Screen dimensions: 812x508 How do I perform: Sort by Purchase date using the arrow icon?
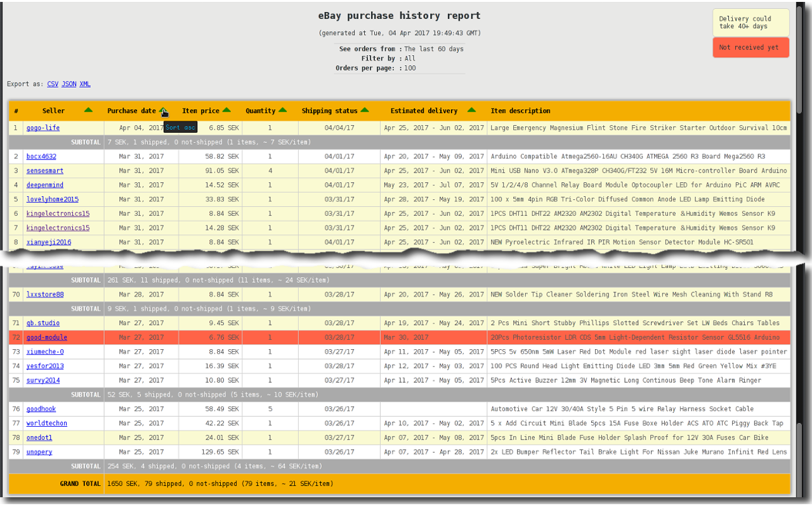point(163,110)
